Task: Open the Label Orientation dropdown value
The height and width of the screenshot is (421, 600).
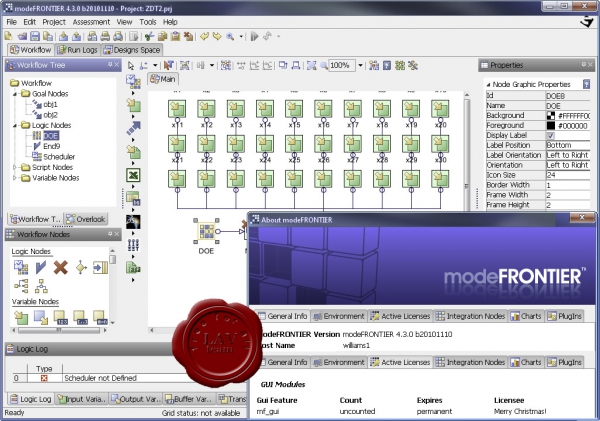Action: pyautogui.click(x=568, y=155)
